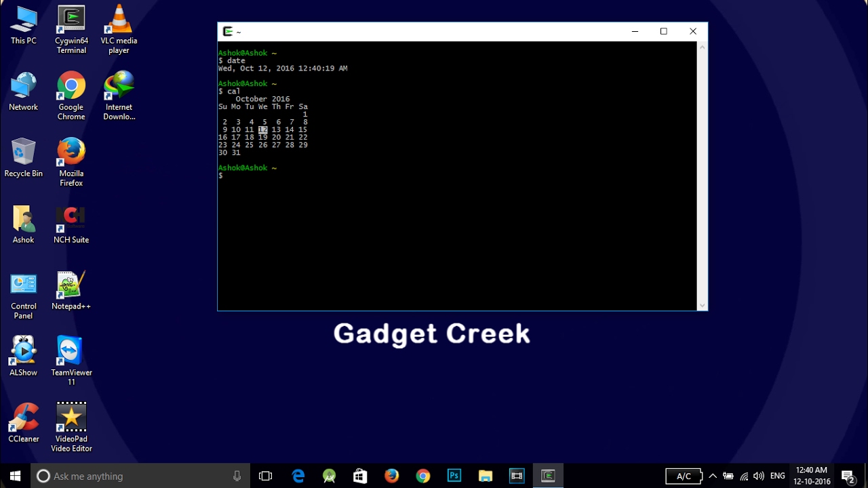Click the '$ date' command line
The image size is (868, 488).
(x=232, y=60)
